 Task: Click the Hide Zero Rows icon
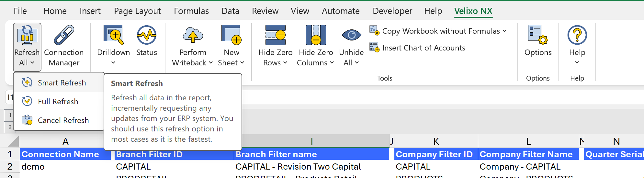tap(276, 35)
